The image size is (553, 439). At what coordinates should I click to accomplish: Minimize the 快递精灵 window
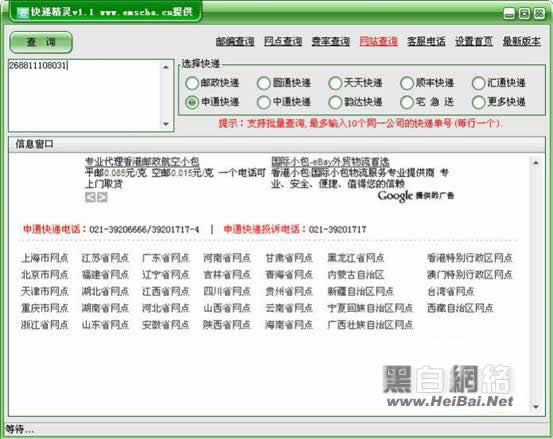509,14
